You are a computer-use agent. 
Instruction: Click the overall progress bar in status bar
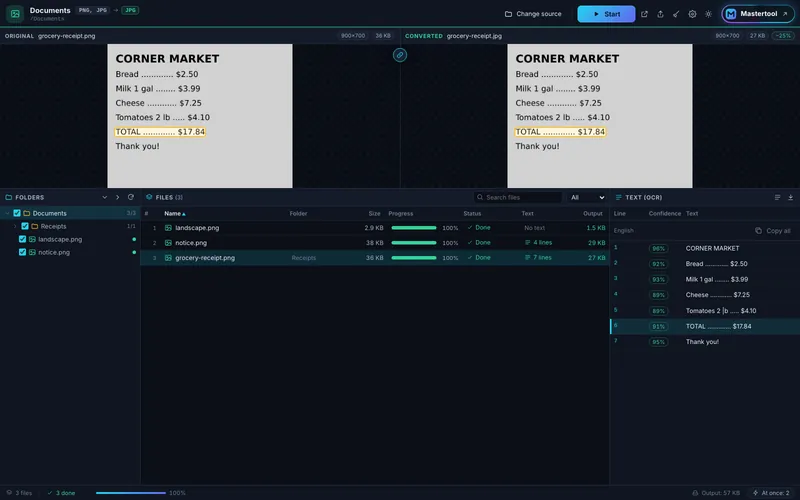click(x=131, y=493)
